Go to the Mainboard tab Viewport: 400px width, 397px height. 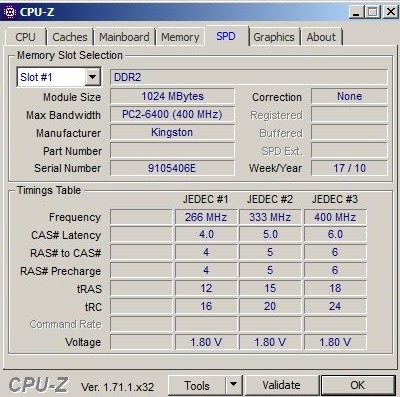coord(124,37)
